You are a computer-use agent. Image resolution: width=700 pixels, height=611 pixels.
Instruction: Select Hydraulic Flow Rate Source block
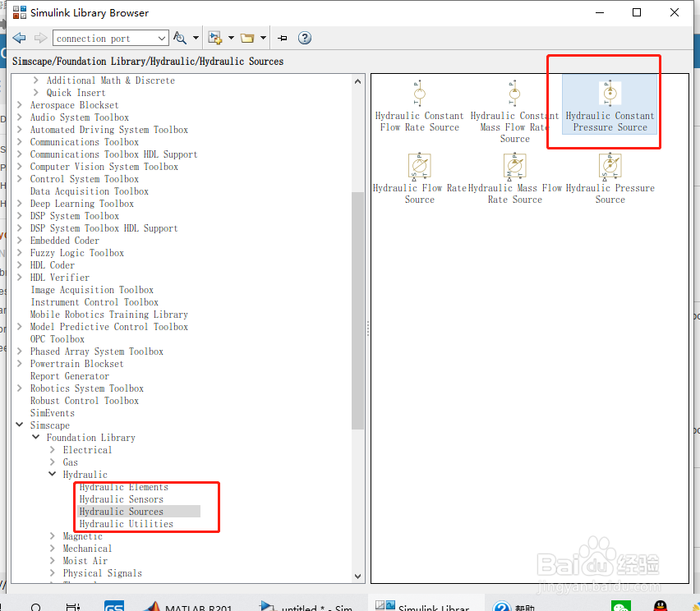419,179
